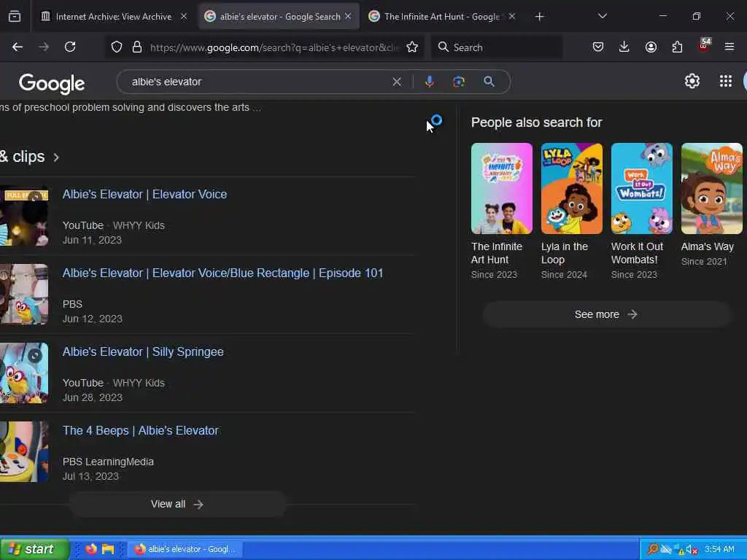
Task: Click the orange magnifier tray icon
Action: 653,550
